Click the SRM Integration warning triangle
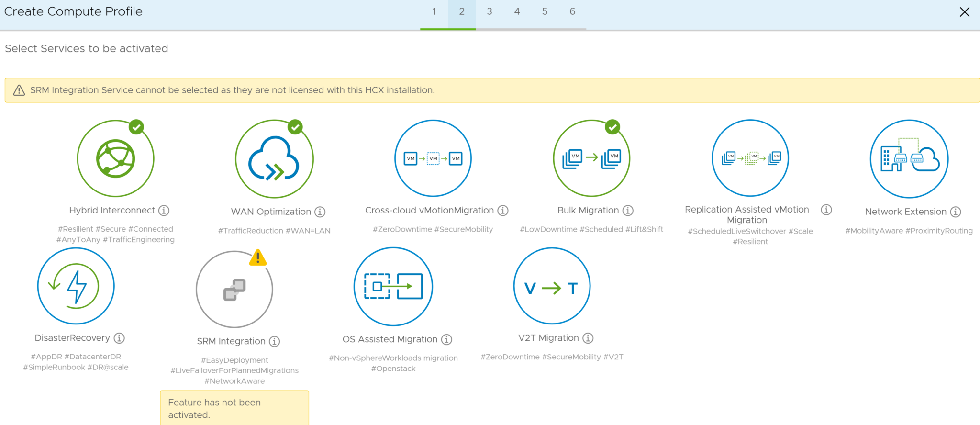Image resolution: width=980 pixels, height=425 pixels. 258,258
